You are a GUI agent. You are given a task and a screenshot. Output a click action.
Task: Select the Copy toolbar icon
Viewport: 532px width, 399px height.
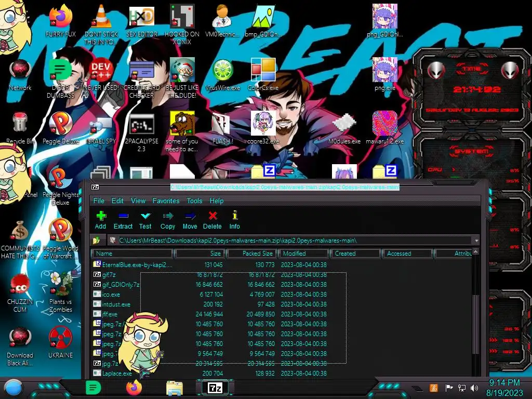tap(168, 220)
